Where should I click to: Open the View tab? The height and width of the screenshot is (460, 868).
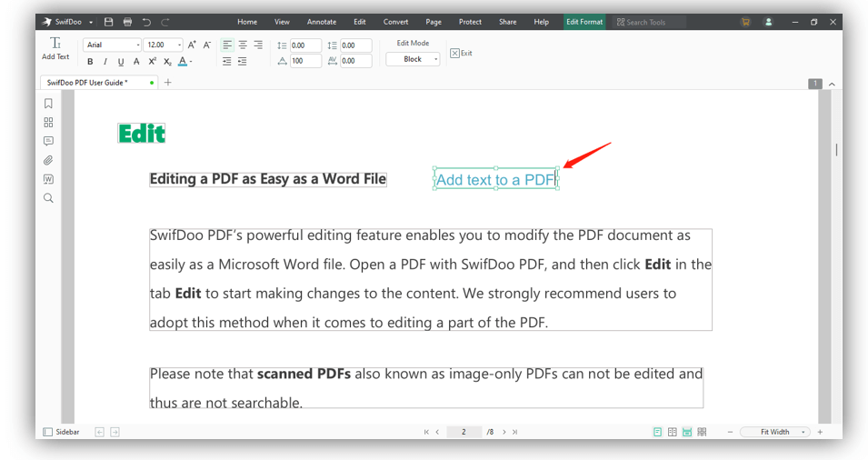coord(282,22)
